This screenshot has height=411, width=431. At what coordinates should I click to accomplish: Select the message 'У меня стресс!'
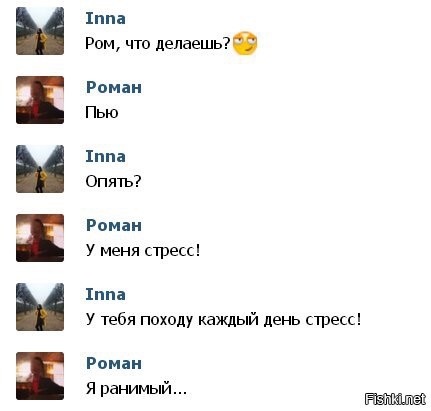tap(143, 251)
